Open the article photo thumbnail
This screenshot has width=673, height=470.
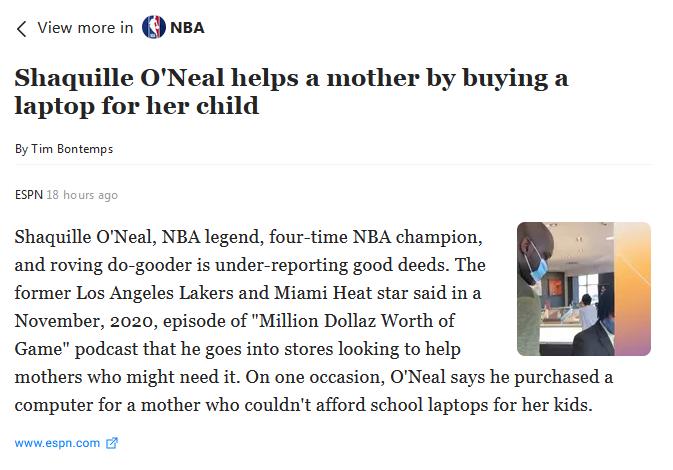point(583,289)
